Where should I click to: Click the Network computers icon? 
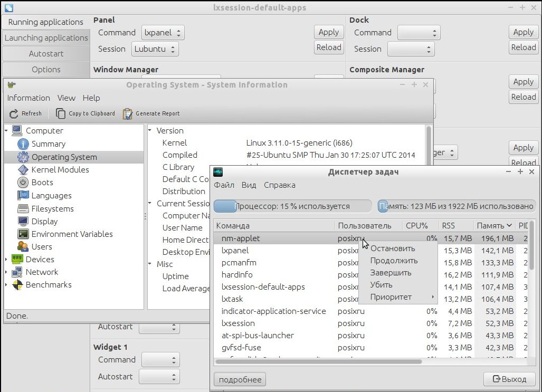tap(17, 272)
